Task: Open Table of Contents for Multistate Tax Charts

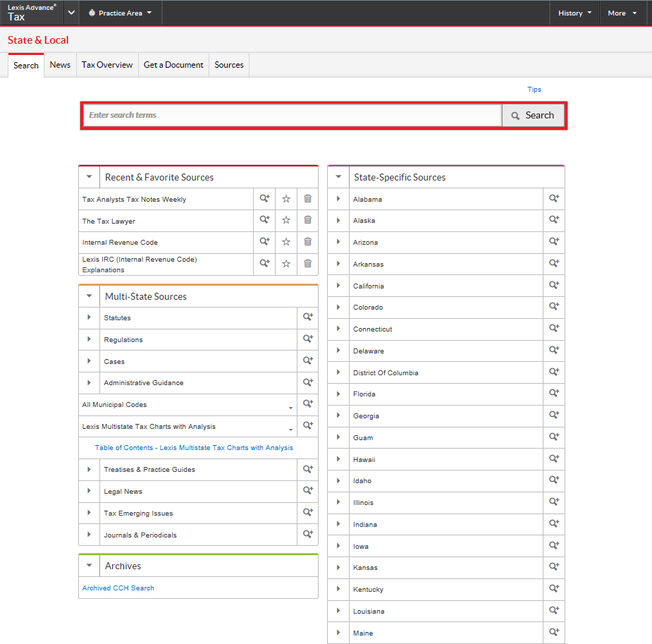Action: click(x=194, y=448)
